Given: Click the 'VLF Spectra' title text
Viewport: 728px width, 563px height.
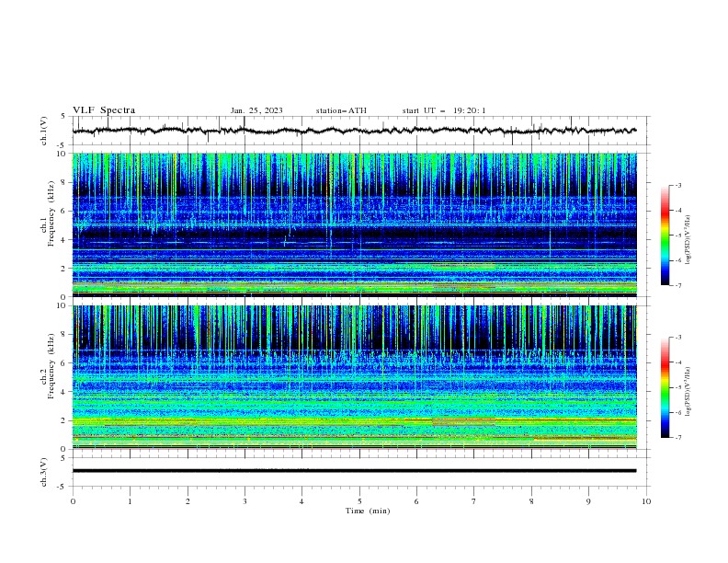Looking at the screenshot, I should click(x=104, y=110).
